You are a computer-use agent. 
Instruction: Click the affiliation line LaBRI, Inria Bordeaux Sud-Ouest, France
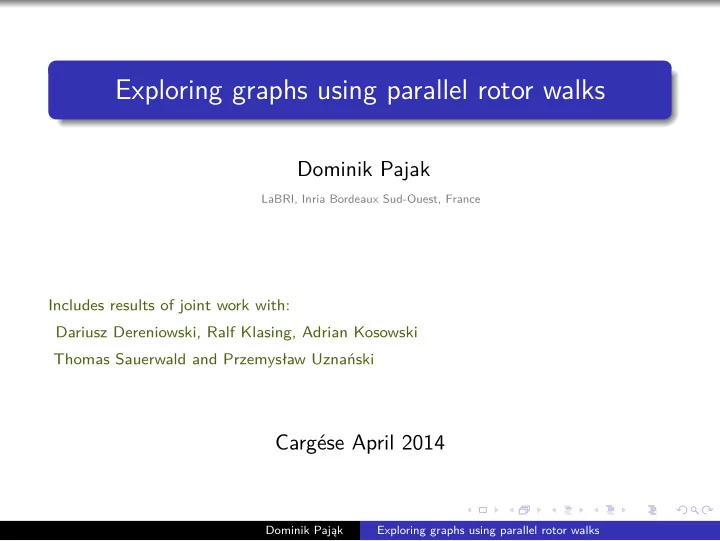pyautogui.click(x=371, y=199)
